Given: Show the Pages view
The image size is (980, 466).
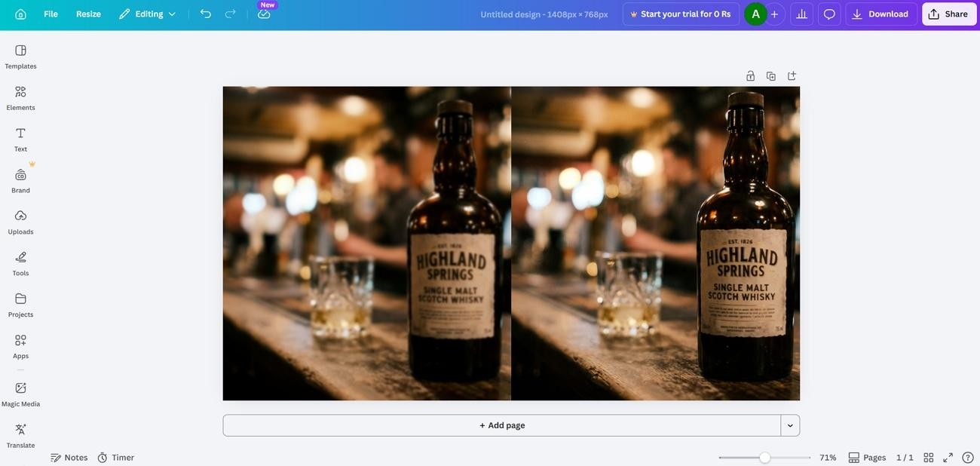Looking at the screenshot, I should click(x=867, y=458).
